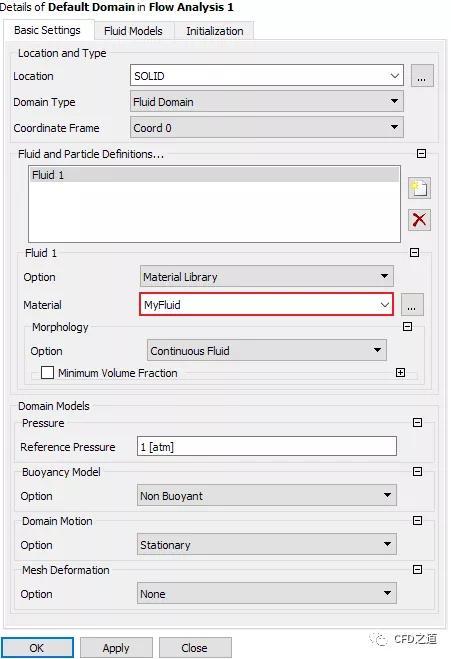This screenshot has width=451, height=659.
Task: Open Buoyancy Model option dropdown
Action: (x=266, y=496)
